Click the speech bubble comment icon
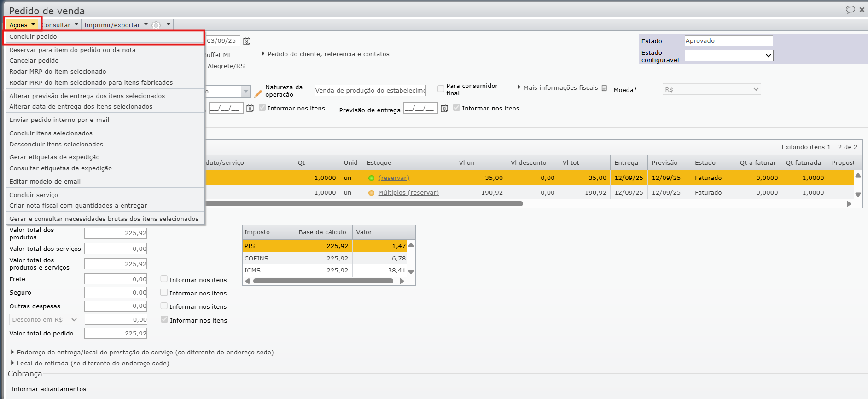 point(850,9)
